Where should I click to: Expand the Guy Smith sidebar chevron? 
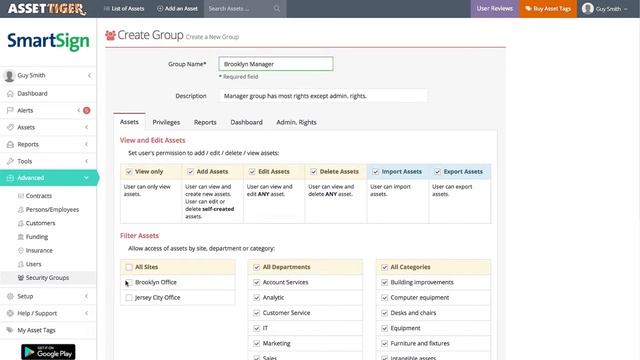(89, 76)
